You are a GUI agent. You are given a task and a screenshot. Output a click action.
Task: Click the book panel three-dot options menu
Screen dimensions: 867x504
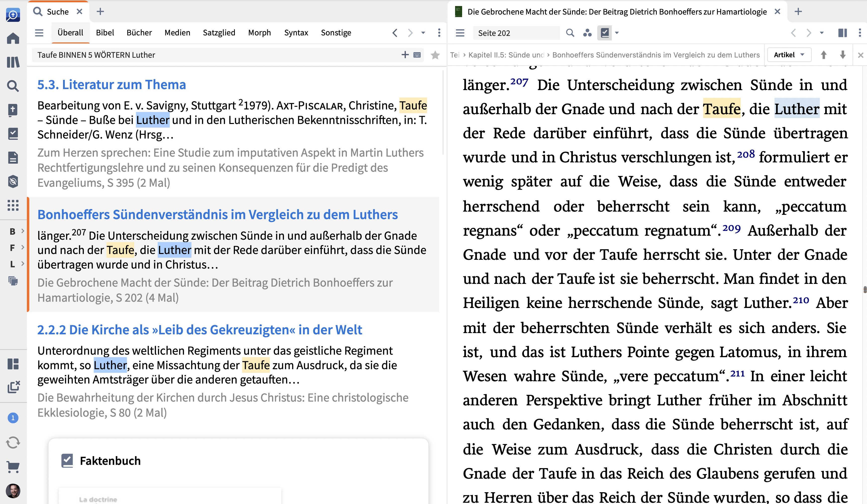[860, 33]
